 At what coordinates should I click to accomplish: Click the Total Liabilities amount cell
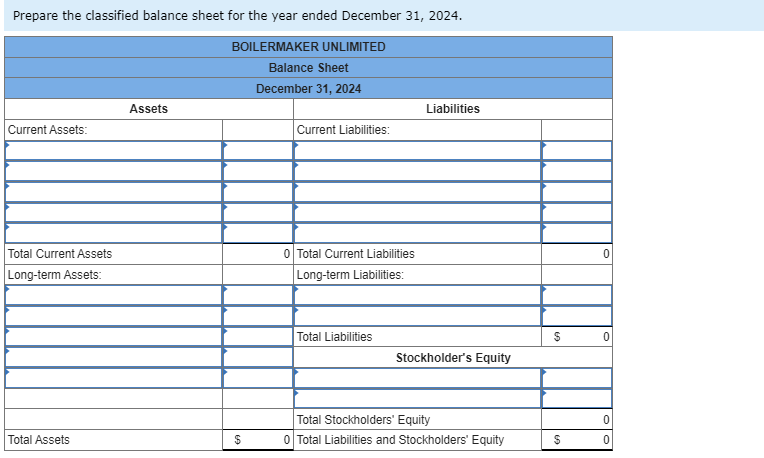(577, 337)
